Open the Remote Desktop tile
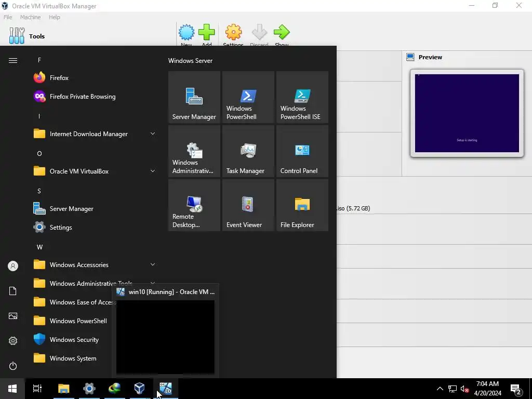 coord(194,205)
